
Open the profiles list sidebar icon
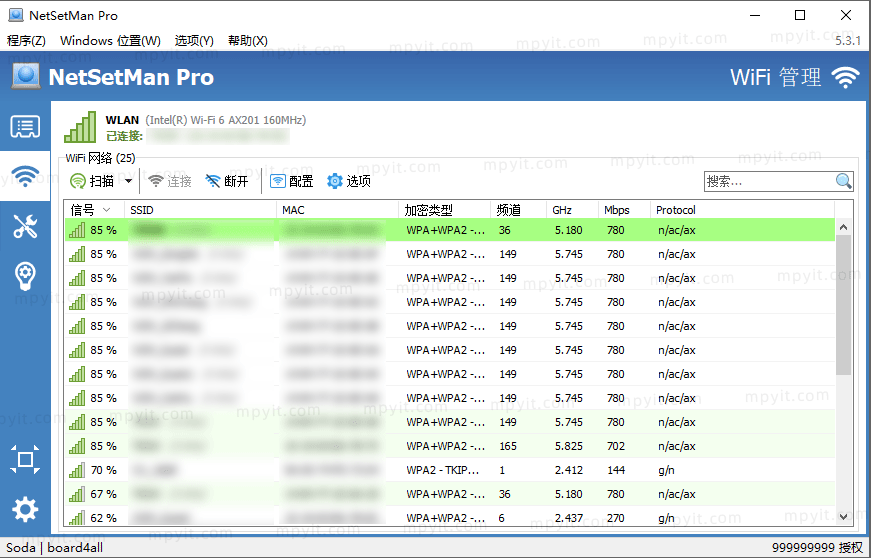click(x=25, y=127)
